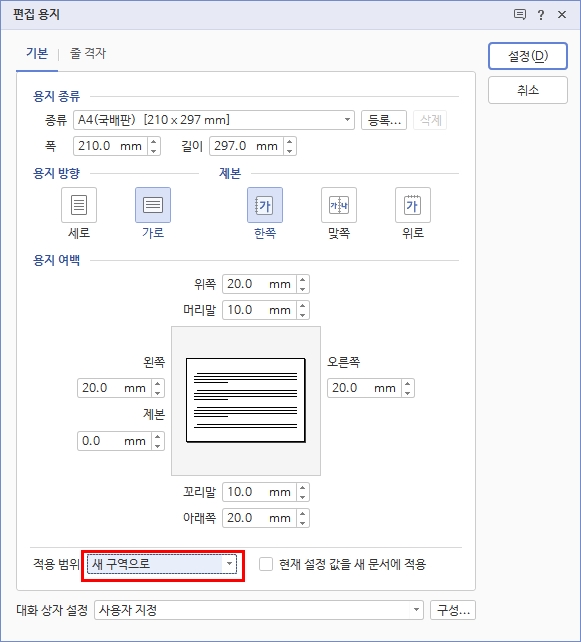This screenshot has width=581, height=642.
Task: Click the 꼬리말 footer margin field
Action: [x=260, y=492]
